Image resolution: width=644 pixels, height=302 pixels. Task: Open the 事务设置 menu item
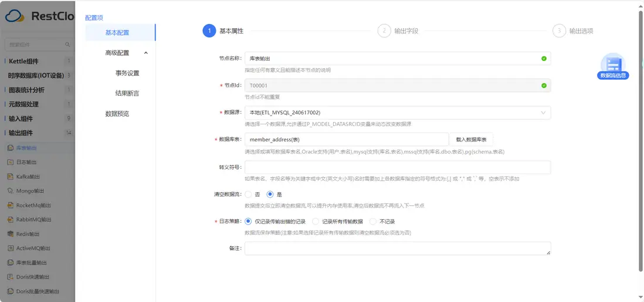point(127,73)
